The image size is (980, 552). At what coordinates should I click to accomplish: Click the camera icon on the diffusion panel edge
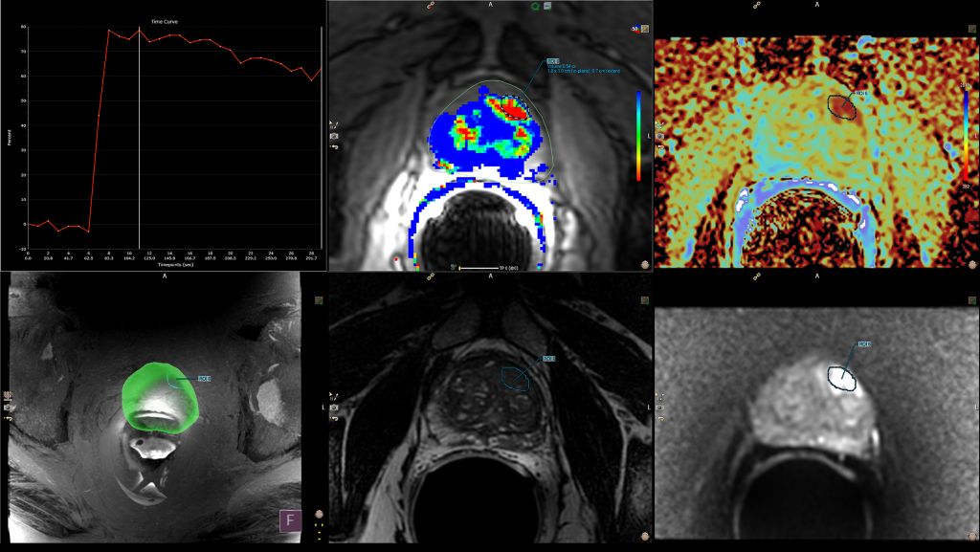point(659,408)
